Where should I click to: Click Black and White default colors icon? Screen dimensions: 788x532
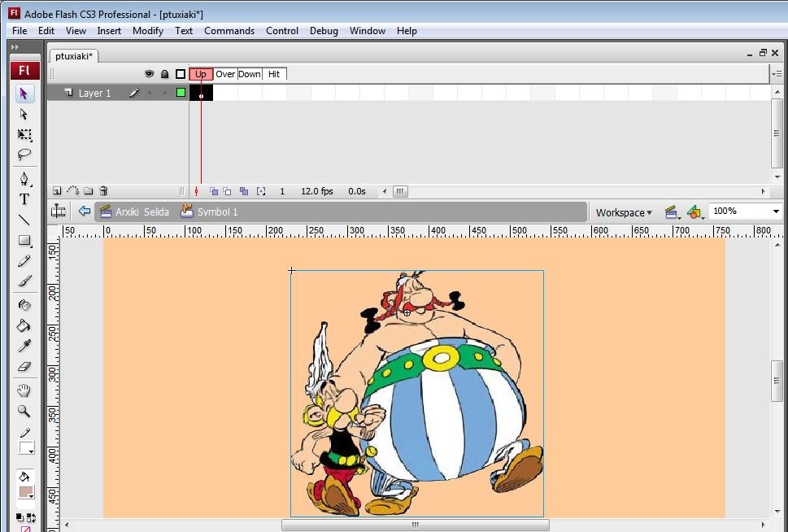point(19,517)
